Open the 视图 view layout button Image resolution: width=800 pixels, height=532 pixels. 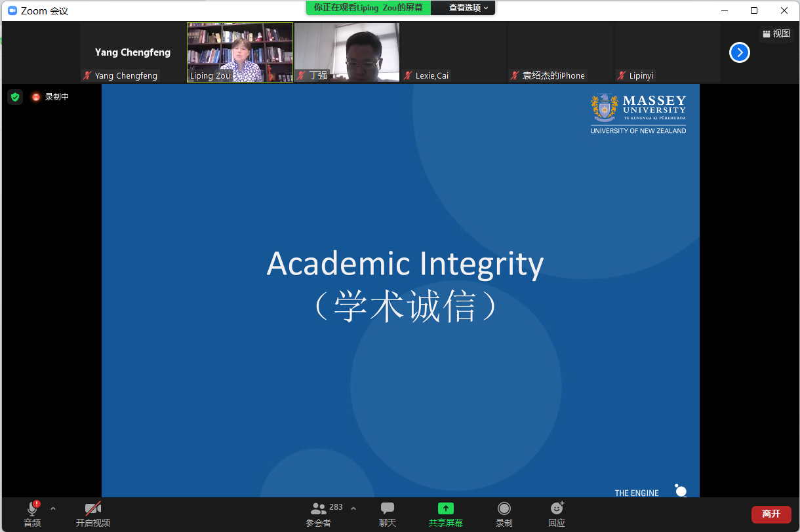(x=776, y=34)
